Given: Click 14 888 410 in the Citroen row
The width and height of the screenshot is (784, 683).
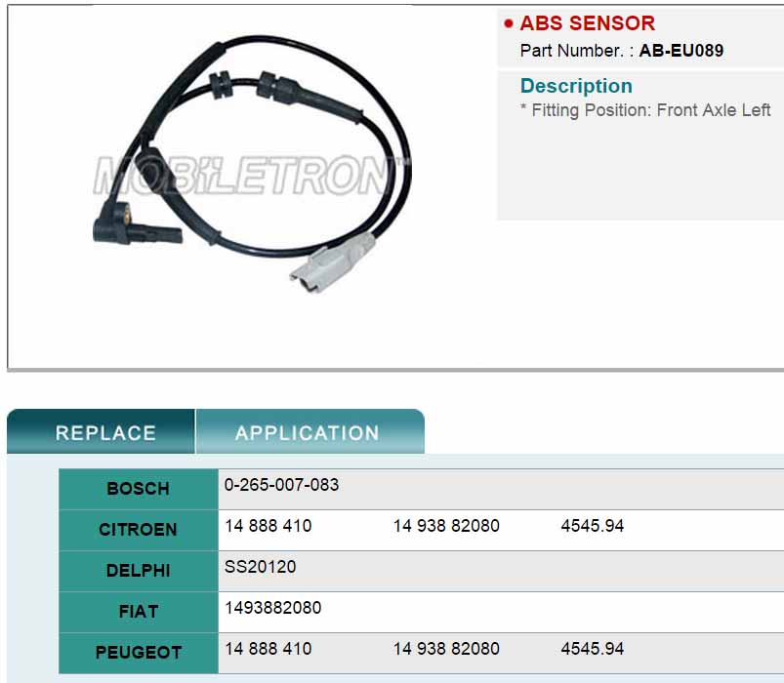Looking at the screenshot, I should click(x=268, y=526).
